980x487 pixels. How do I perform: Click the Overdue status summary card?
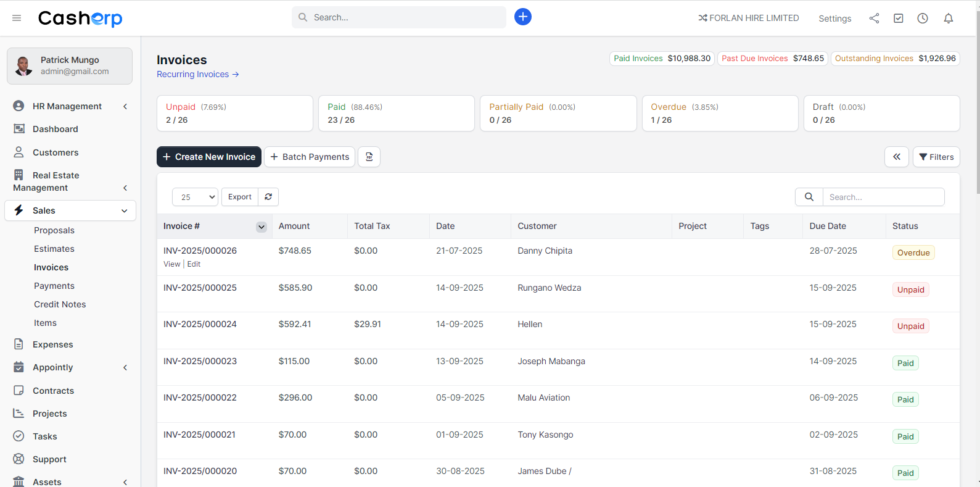(720, 113)
